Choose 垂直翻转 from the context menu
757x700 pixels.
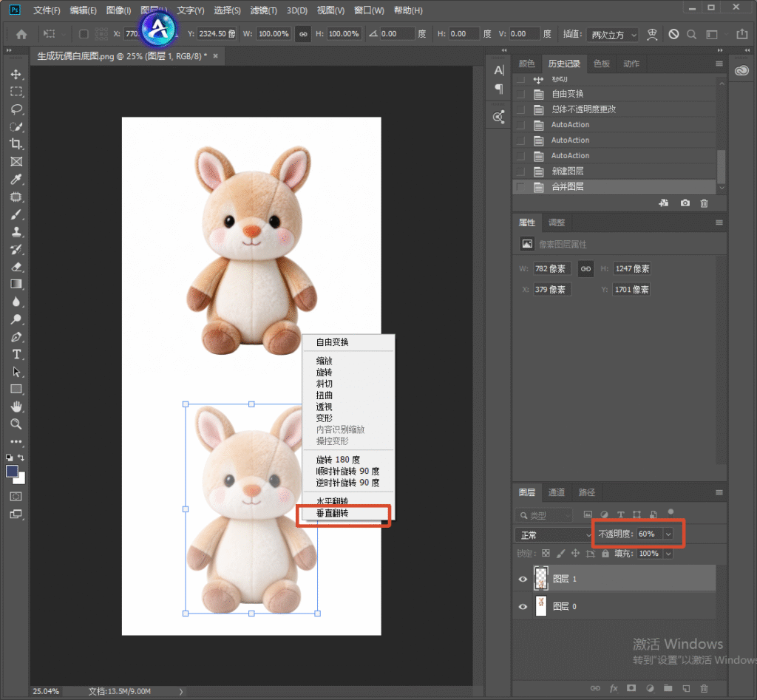pyautogui.click(x=348, y=513)
